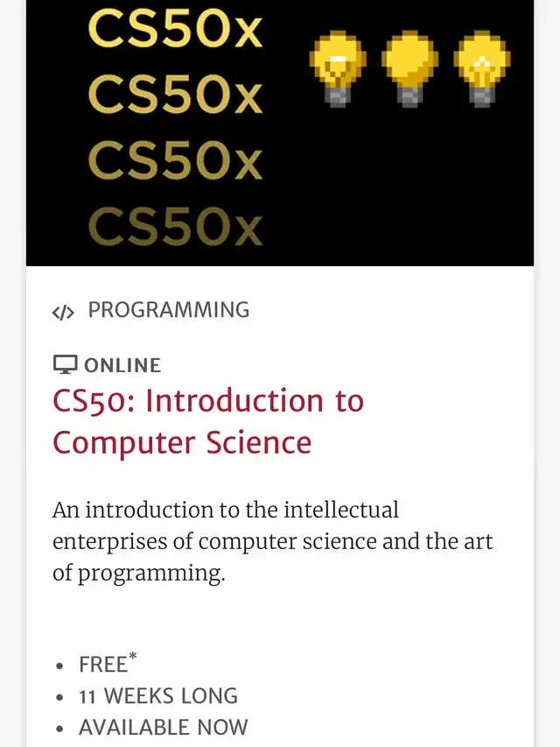
Task: Click the AVAILABLE NOW availability detail
Action: pyautogui.click(x=164, y=728)
